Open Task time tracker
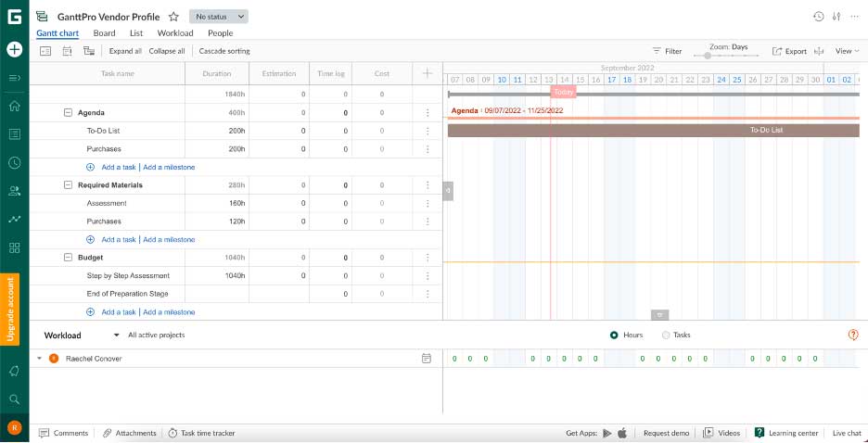 201,433
